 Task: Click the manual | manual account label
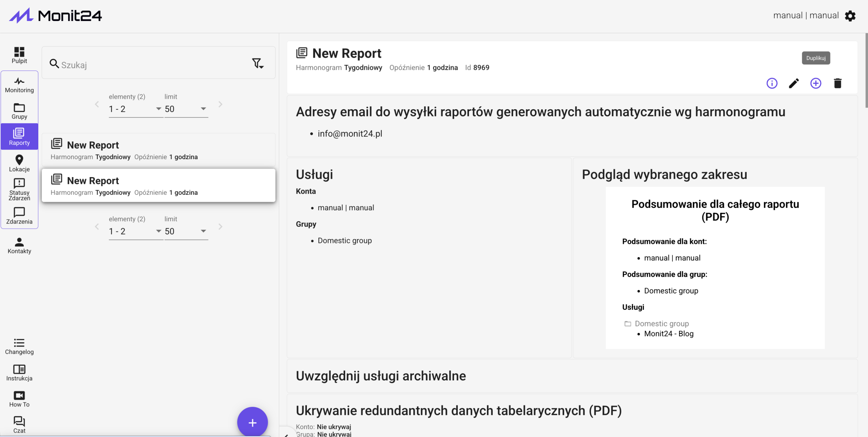(x=806, y=16)
